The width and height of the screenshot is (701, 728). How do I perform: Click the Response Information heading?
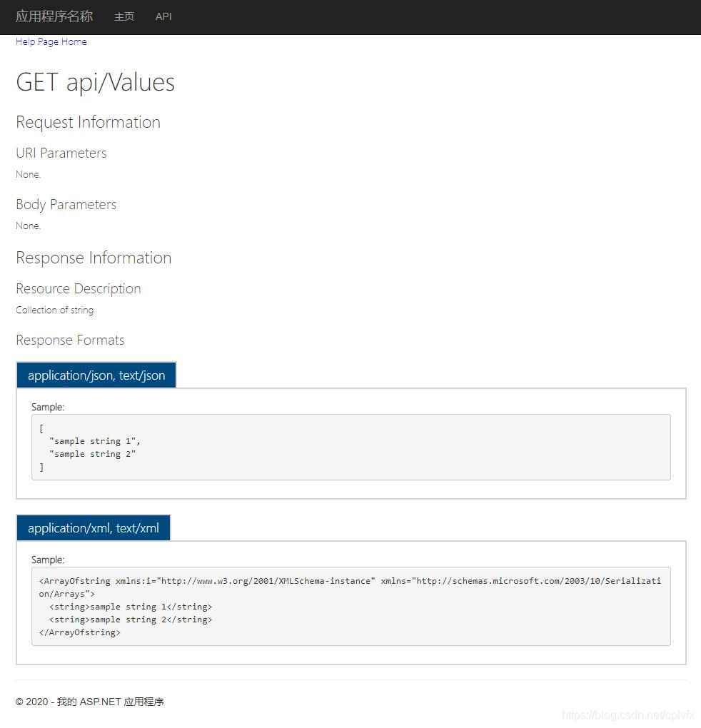94,258
